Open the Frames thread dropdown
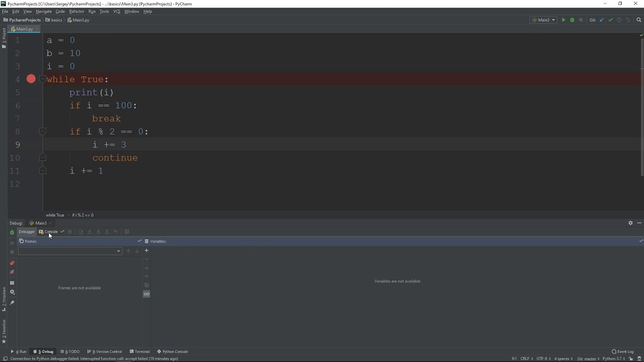 [70, 251]
